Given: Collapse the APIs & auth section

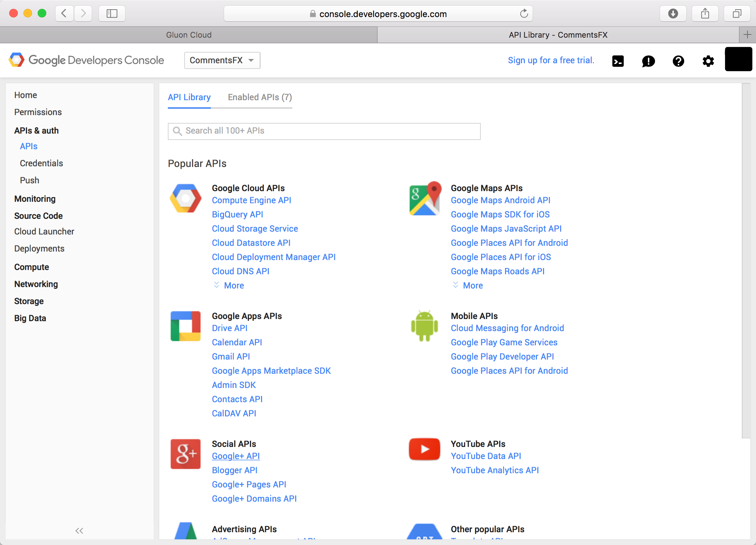Looking at the screenshot, I should pos(36,130).
